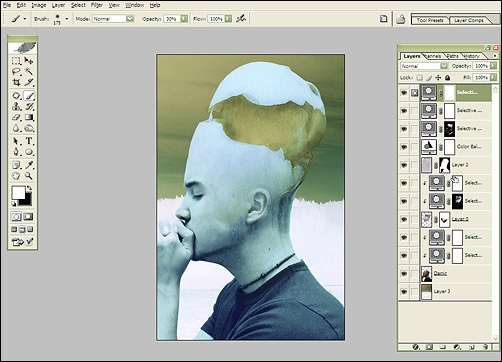Open layer Fill arrow
The height and width of the screenshot is (362, 502).
click(x=493, y=78)
